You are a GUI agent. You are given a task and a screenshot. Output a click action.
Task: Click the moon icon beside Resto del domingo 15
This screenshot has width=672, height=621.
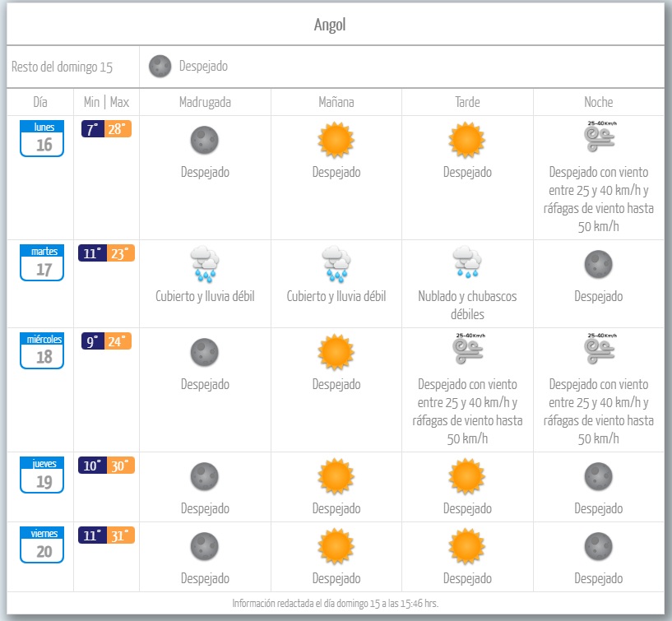click(160, 67)
